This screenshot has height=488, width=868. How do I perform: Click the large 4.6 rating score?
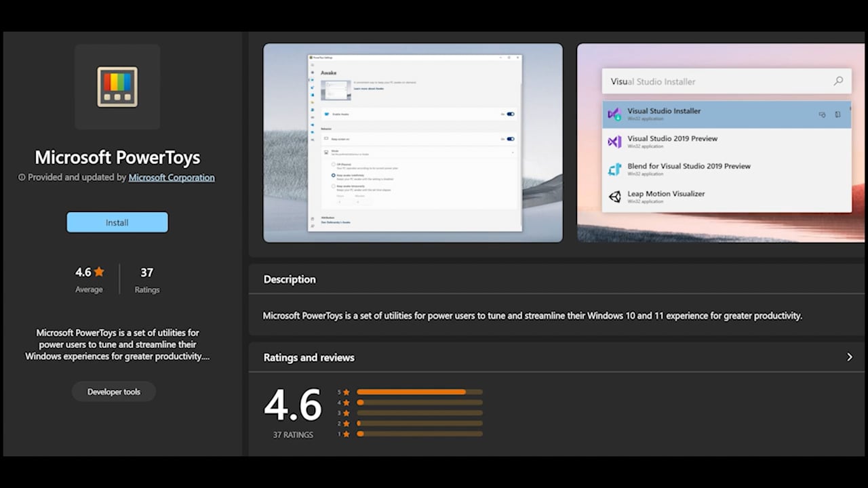(293, 405)
